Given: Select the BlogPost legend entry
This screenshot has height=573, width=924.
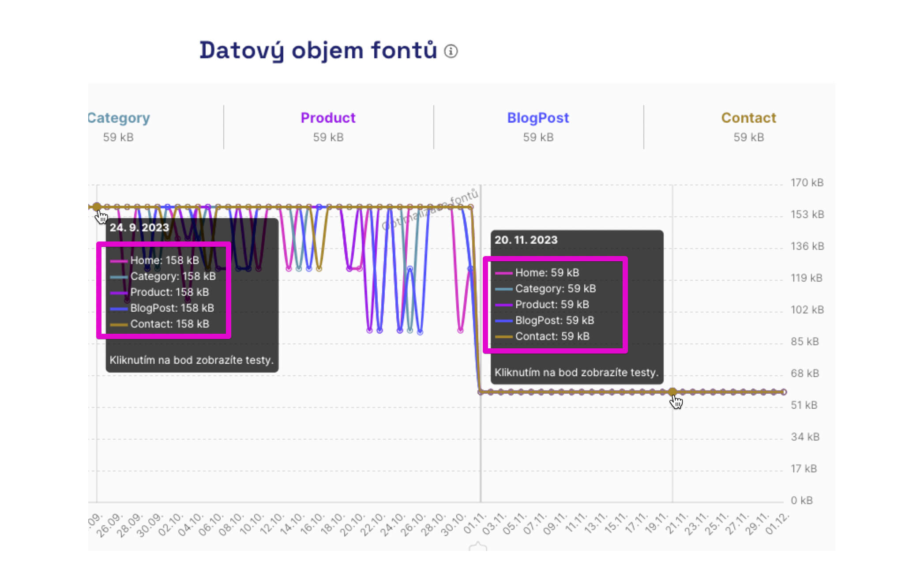Looking at the screenshot, I should click(538, 117).
